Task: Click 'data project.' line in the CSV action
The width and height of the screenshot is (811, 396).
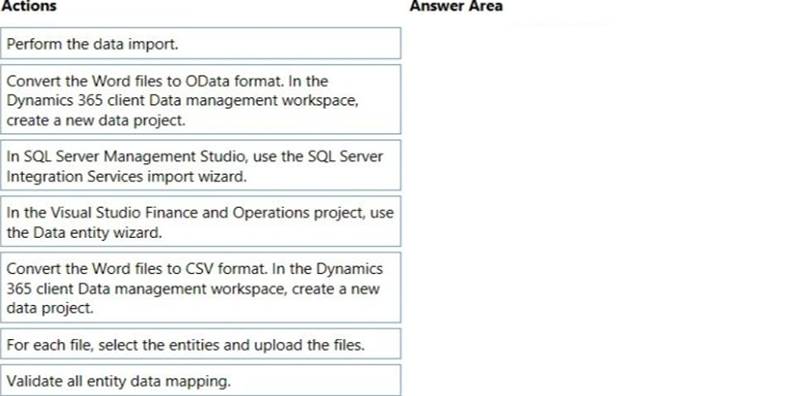Action: (x=50, y=308)
